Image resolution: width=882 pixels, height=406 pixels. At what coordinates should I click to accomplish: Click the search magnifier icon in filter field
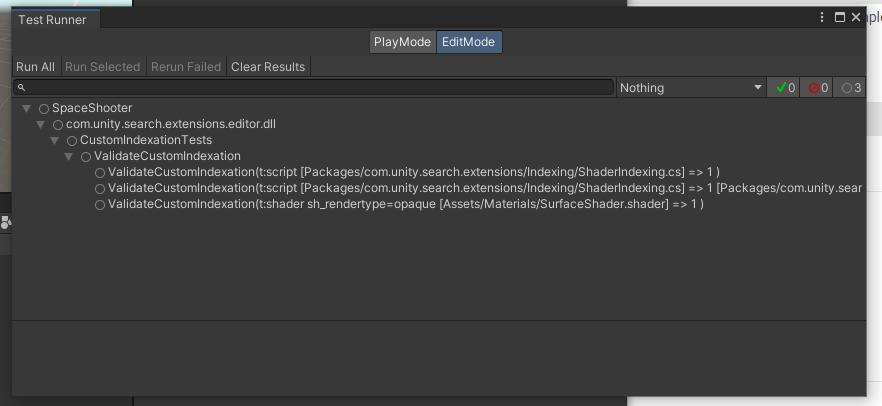point(21,88)
